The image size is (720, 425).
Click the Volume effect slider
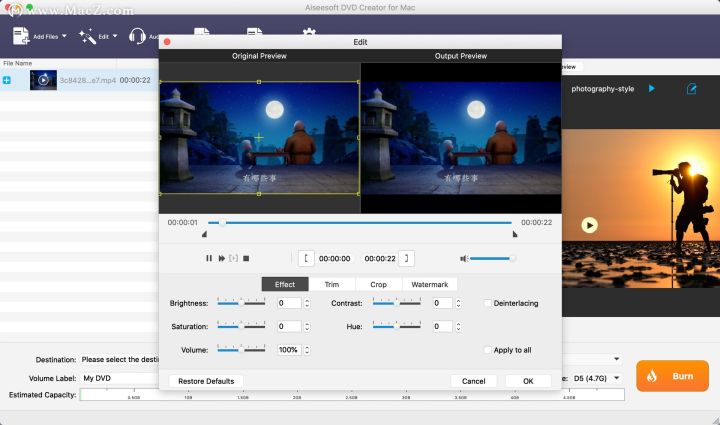(241, 350)
